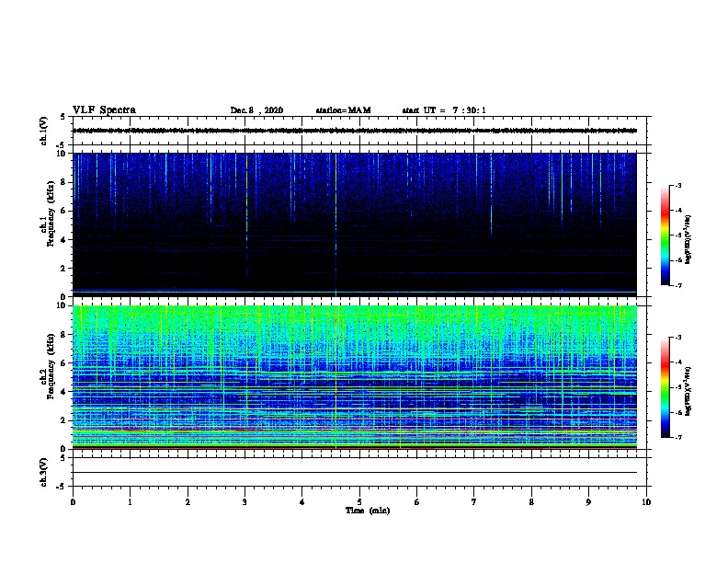Click the '-3' label on upper colorbar
The image size is (728, 563).
pos(678,185)
